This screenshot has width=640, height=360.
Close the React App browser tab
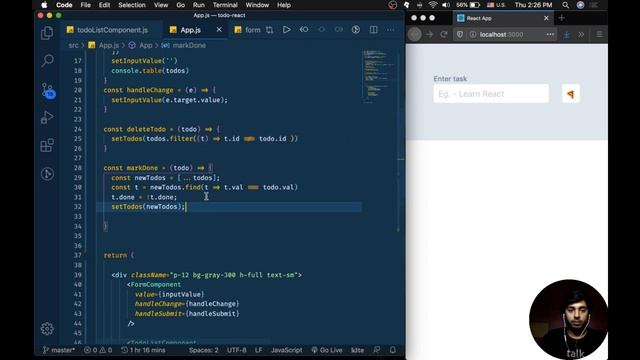pos(546,18)
